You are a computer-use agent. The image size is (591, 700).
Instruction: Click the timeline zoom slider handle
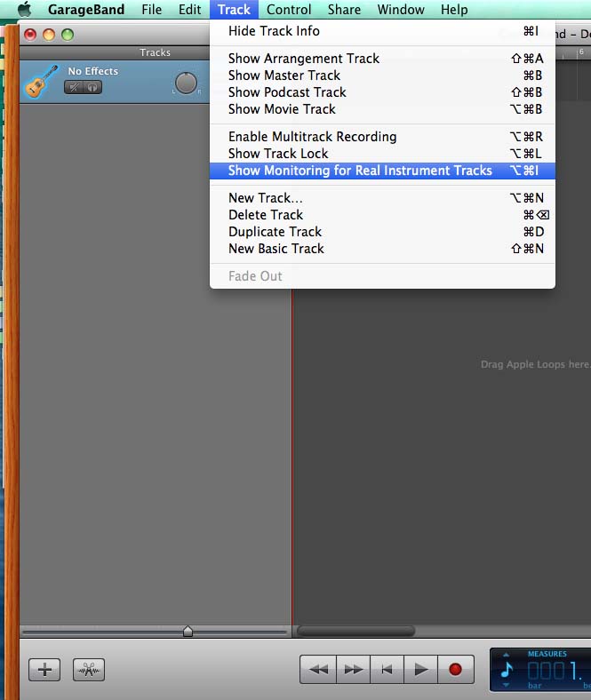click(x=188, y=631)
